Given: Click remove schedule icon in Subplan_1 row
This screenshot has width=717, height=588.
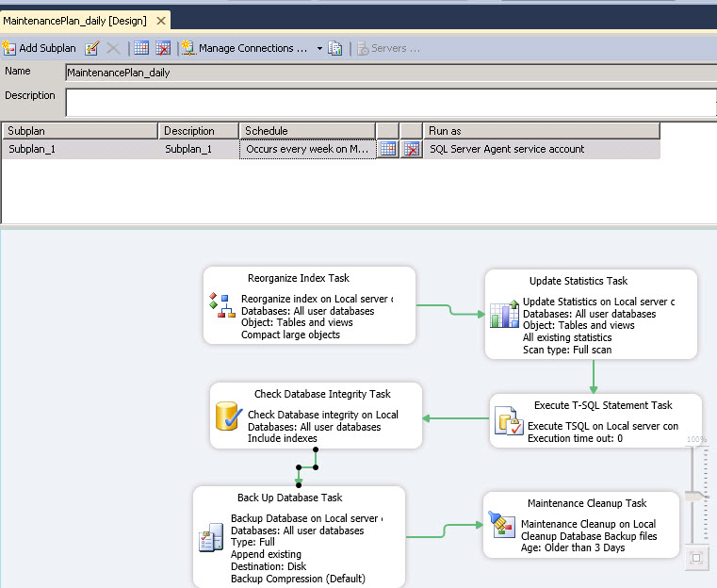Looking at the screenshot, I should pyautogui.click(x=412, y=149).
